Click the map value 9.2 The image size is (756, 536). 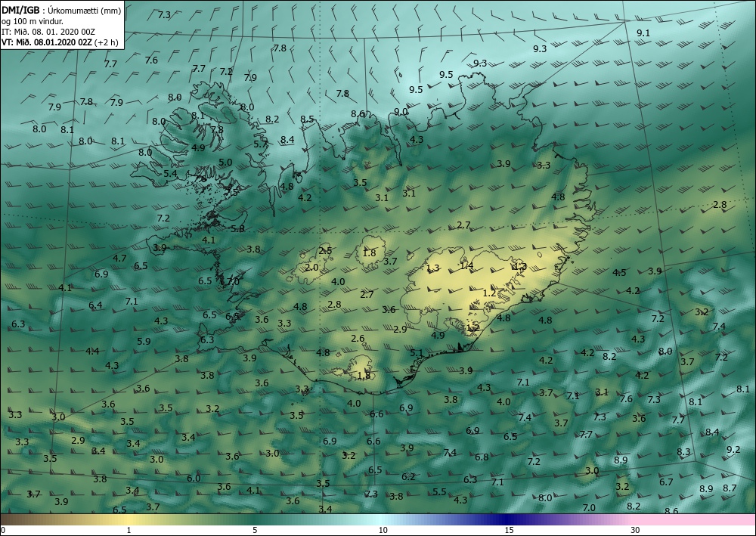(x=733, y=449)
